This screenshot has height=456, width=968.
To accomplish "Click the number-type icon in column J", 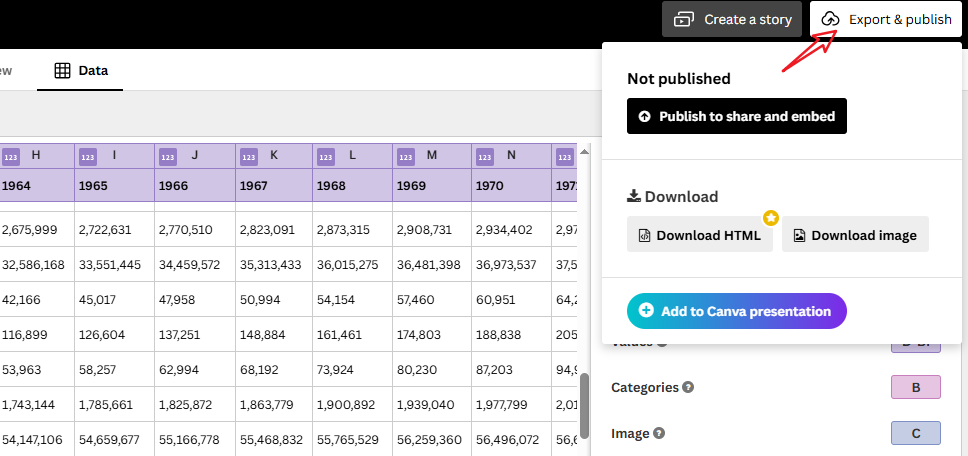I will click(167, 156).
